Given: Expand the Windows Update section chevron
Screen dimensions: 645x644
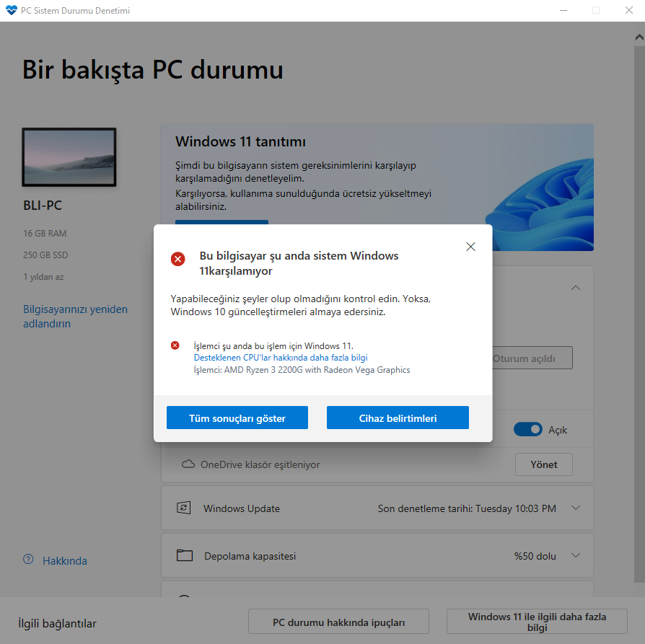Looking at the screenshot, I should [x=576, y=508].
